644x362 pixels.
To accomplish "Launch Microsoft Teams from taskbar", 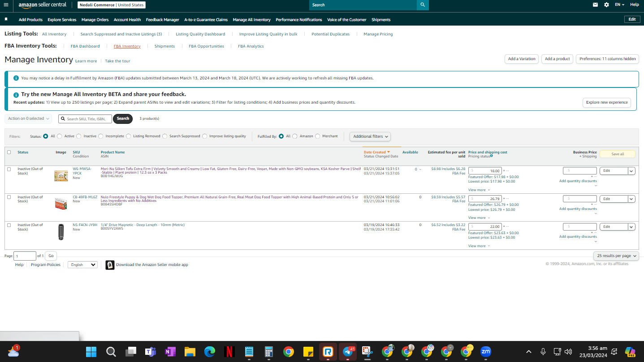I will point(150,352).
